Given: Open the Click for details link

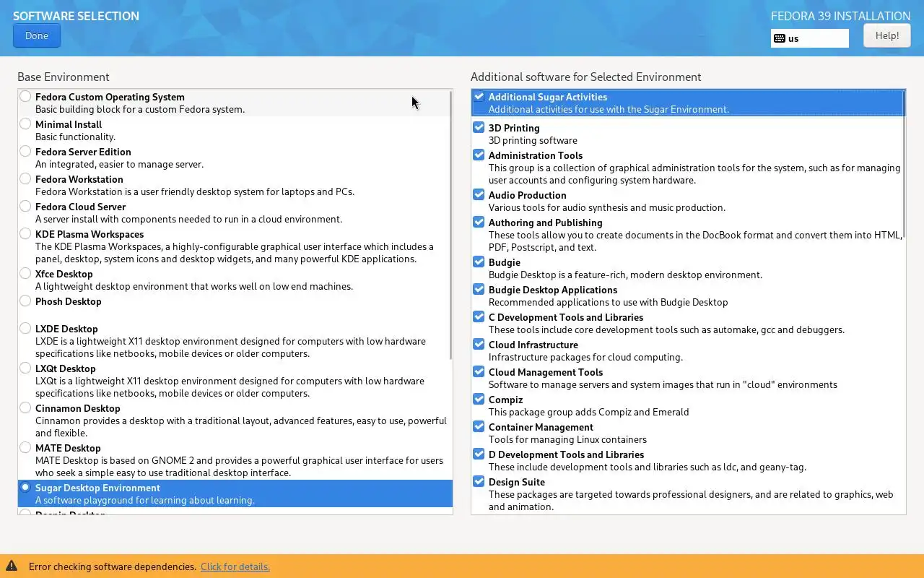Looking at the screenshot, I should (235, 566).
